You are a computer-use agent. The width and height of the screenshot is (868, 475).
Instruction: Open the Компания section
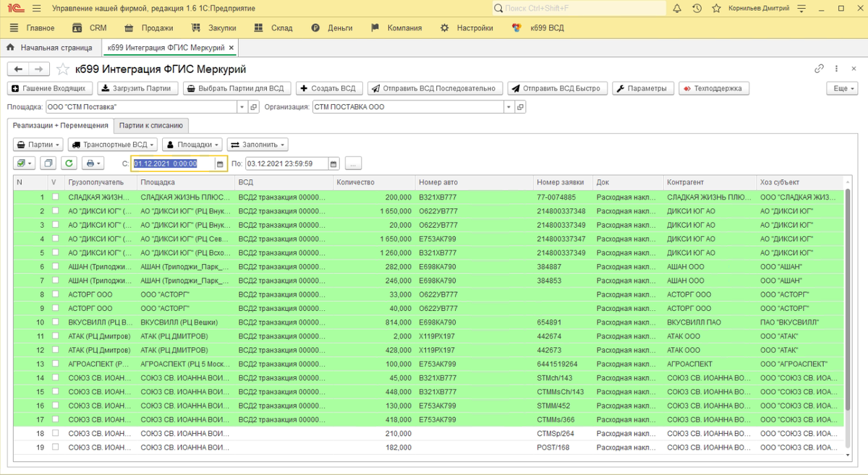pyautogui.click(x=396, y=28)
